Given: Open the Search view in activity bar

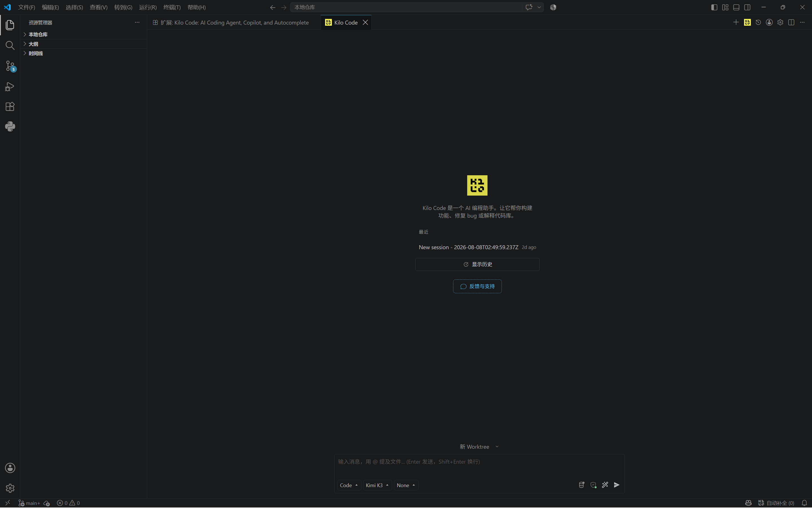Looking at the screenshot, I should [x=10, y=45].
